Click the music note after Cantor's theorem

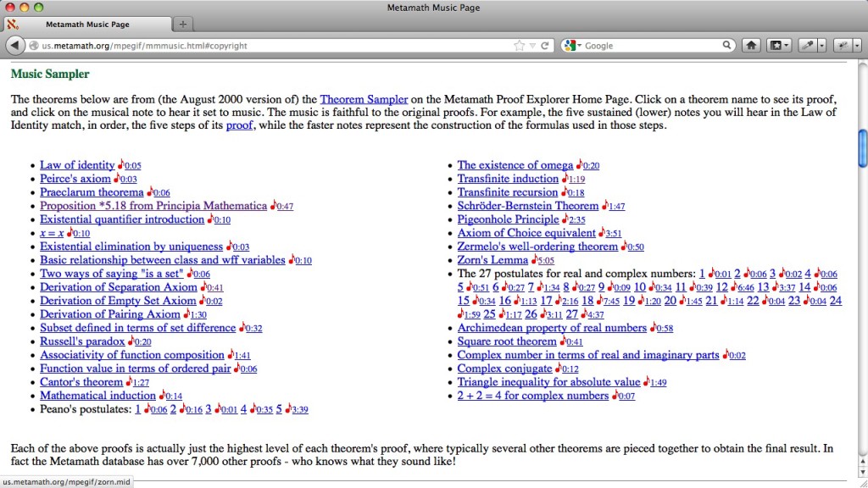click(x=130, y=382)
